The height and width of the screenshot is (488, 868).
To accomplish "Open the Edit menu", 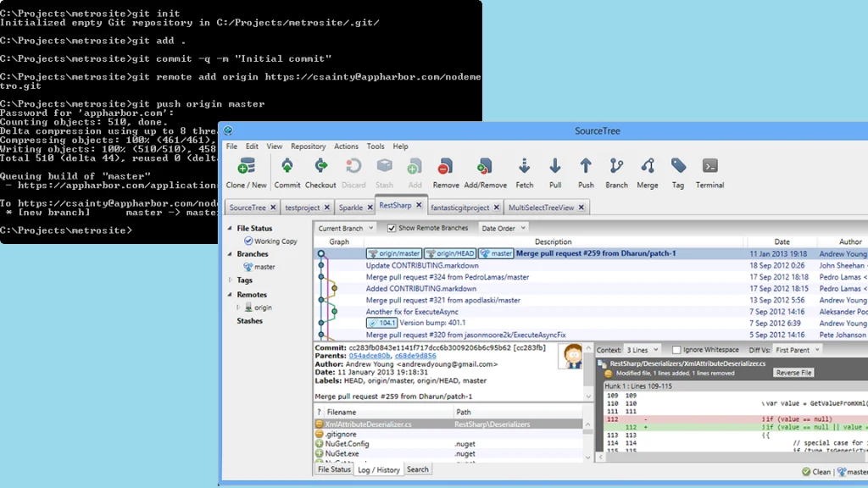I will click(252, 147).
